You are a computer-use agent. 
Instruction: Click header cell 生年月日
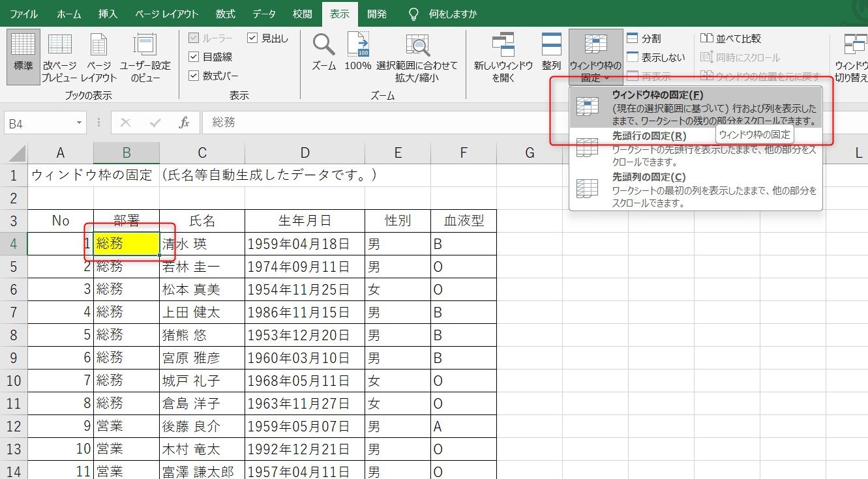coord(305,221)
